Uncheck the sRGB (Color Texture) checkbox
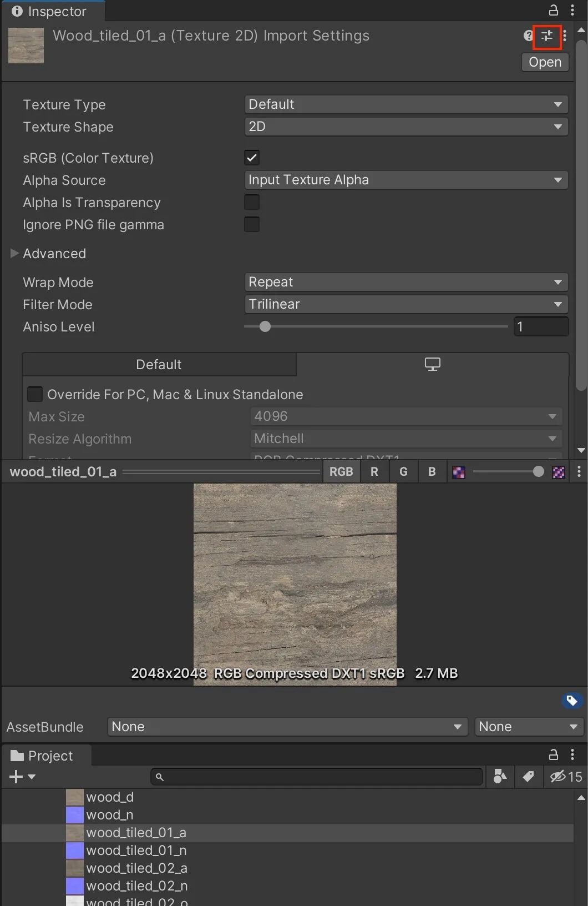Screen dimensions: 588x906 coord(252,158)
